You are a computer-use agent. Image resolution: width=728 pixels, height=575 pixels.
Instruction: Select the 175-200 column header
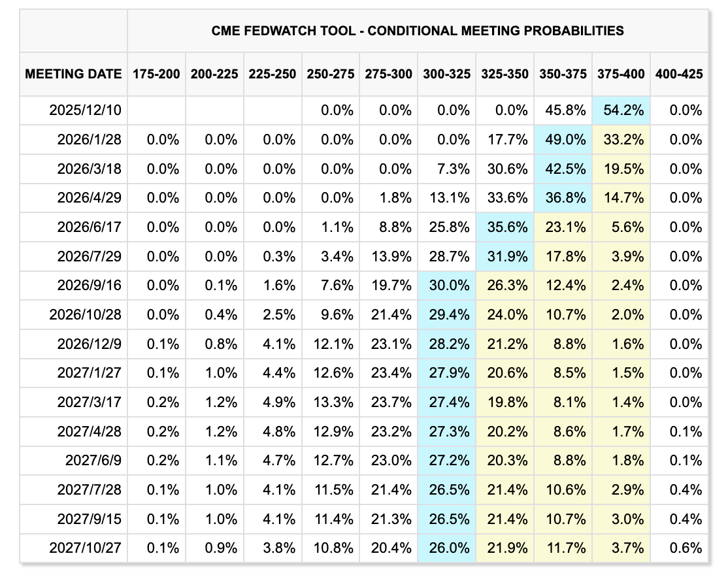(156, 74)
